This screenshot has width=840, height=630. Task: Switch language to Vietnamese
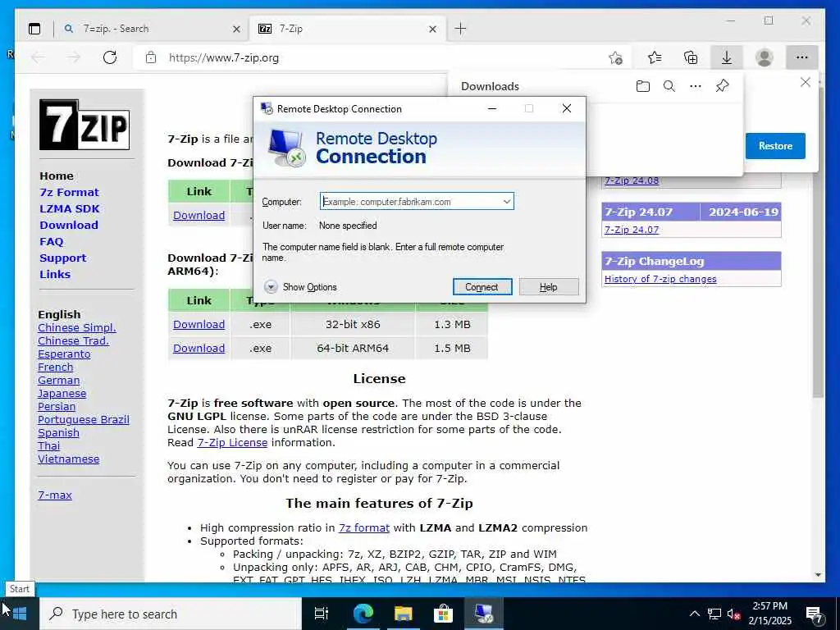coord(69,459)
